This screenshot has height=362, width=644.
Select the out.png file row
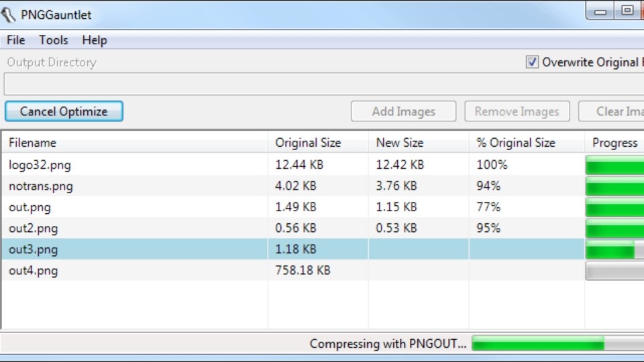click(323, 207)
